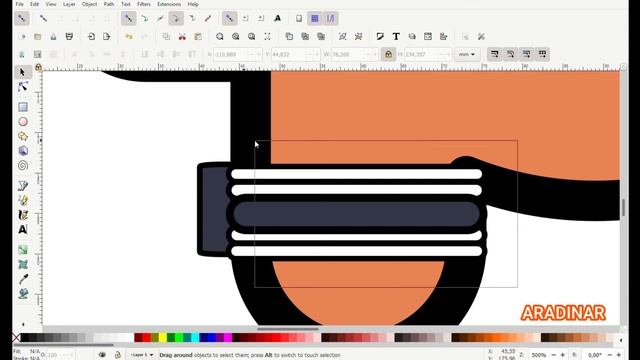
Task: Open color palette menu arrow
Action: (x=621, y=340)
